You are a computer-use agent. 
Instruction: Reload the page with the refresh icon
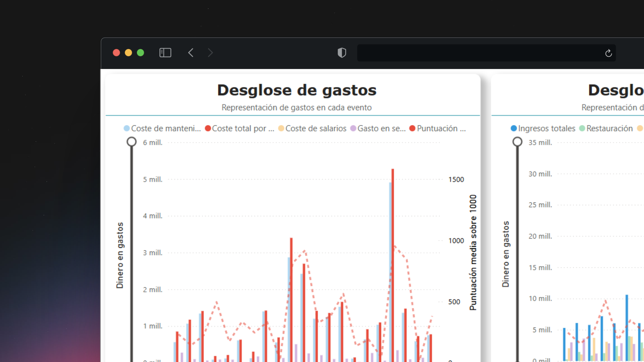[x=608, y=53]
